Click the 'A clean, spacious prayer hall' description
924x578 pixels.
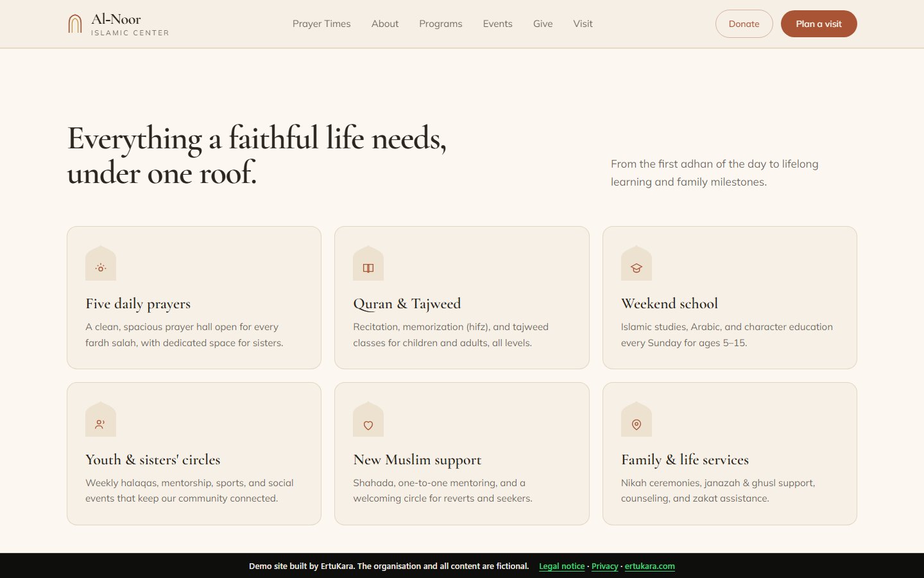(184, 335)
